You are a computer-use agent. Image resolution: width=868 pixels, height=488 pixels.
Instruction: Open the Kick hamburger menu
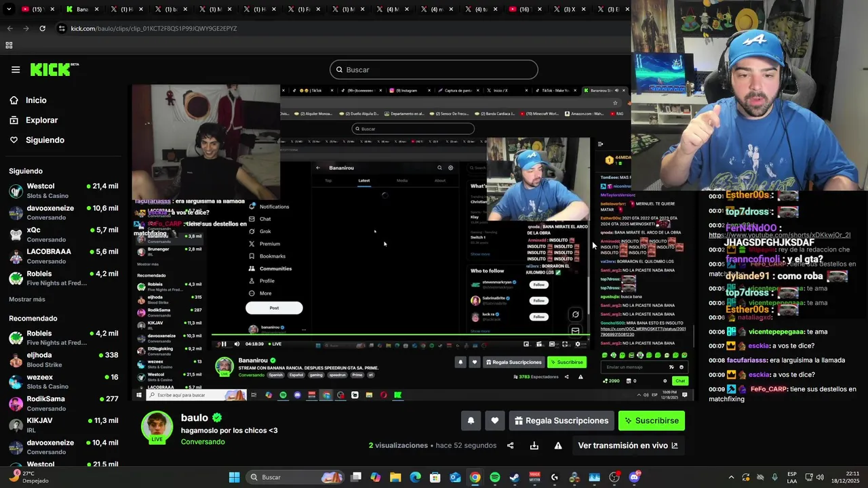pos(16,69)
